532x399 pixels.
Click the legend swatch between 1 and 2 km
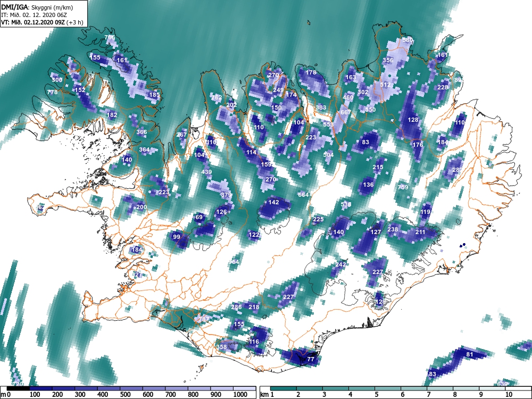coord(284,388)
